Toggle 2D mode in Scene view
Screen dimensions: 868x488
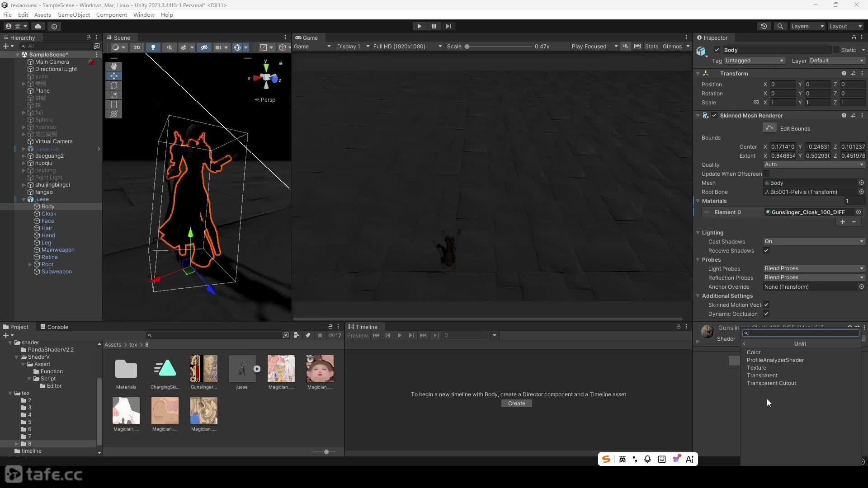137,47
